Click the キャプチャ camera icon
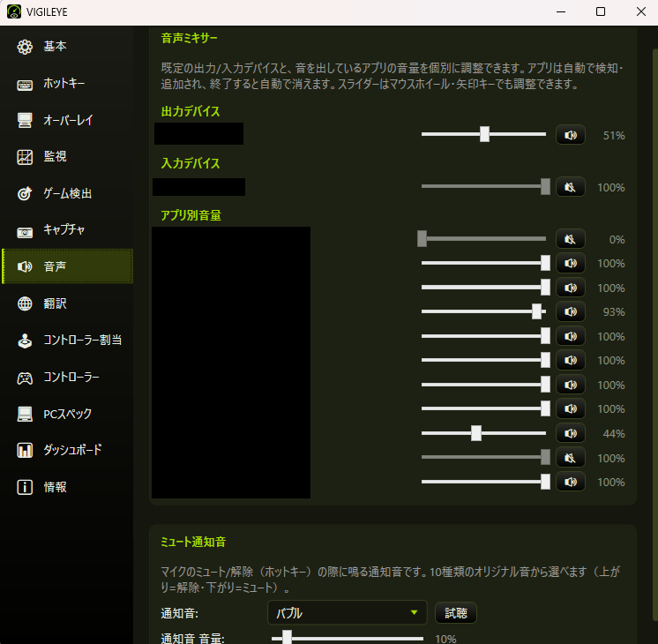 click(x=25, y=232)
